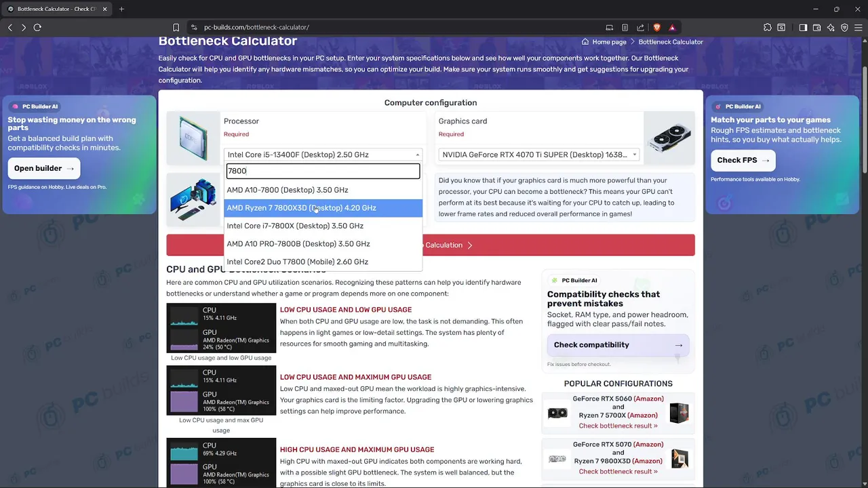
Task: Open the browser hamburger menu
Action: pyautogui.click(x=858, y=27)
